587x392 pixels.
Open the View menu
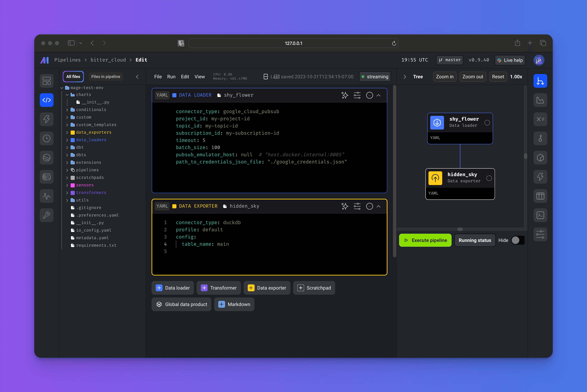tap(200, 77)
